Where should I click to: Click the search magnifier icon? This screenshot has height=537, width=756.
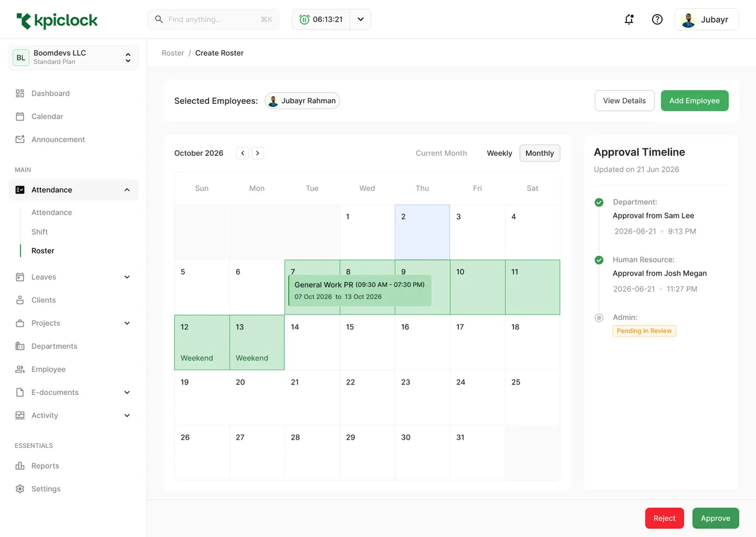(x=159, y=19)
